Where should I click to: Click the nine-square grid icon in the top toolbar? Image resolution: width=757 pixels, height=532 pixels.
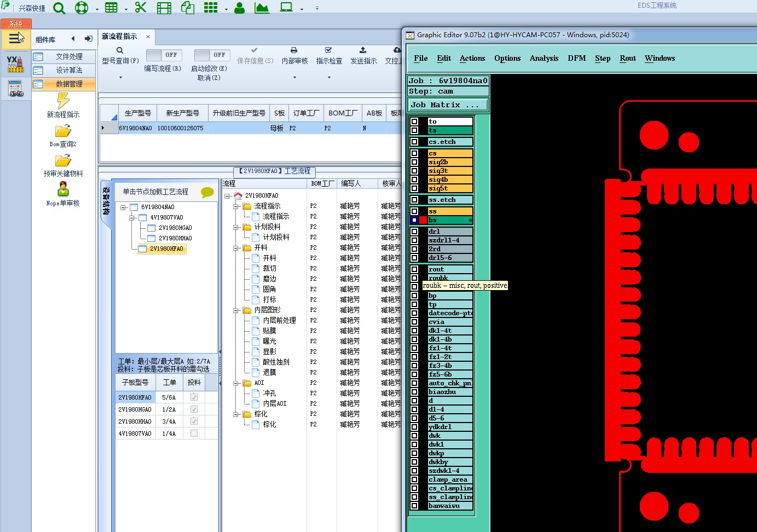coord(211,8)
